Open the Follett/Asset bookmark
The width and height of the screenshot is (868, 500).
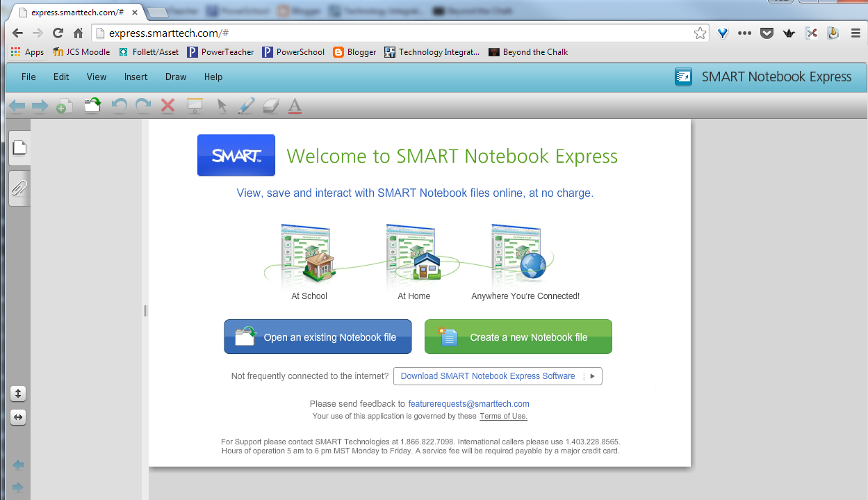click(x=149, y=52)
